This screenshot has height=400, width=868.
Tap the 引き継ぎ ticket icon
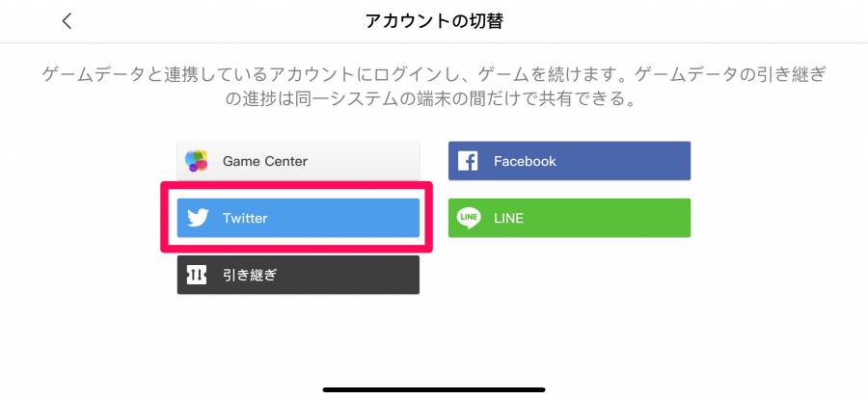click(197, 275)
